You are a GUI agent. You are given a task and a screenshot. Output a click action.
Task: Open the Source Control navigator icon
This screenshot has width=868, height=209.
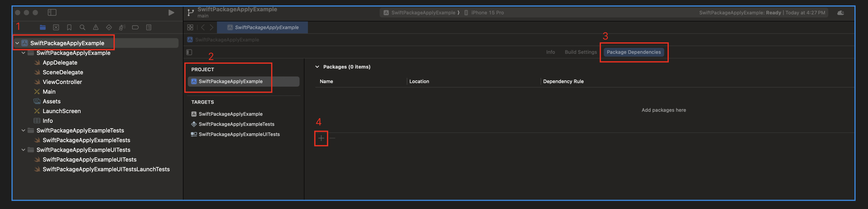pos(56,27)
